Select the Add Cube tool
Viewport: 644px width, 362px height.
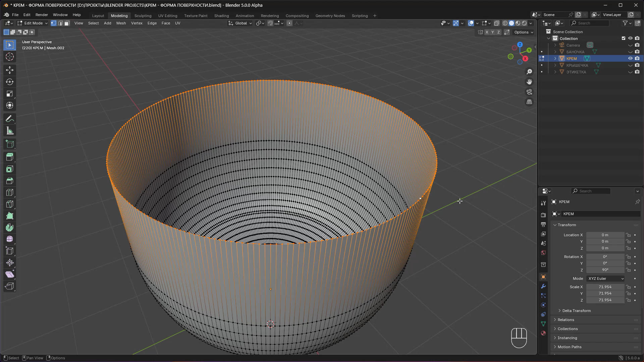[x=10, y=144]
